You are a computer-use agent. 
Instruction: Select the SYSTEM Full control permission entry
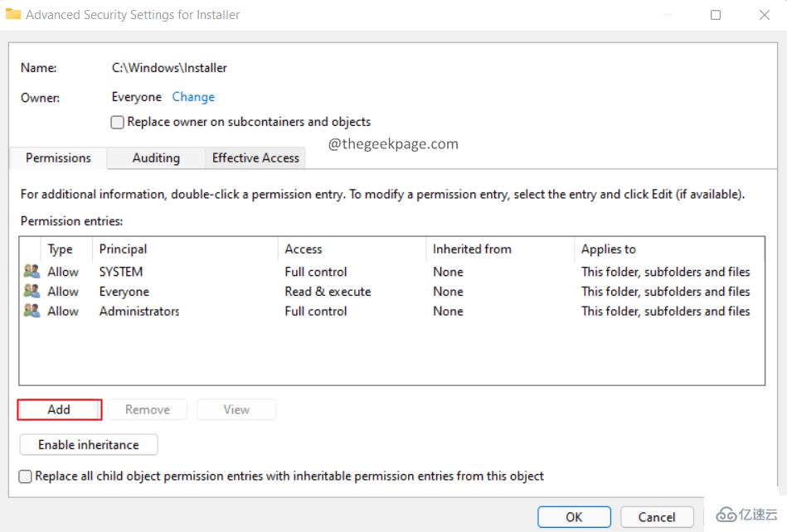[x=315, y=272]
